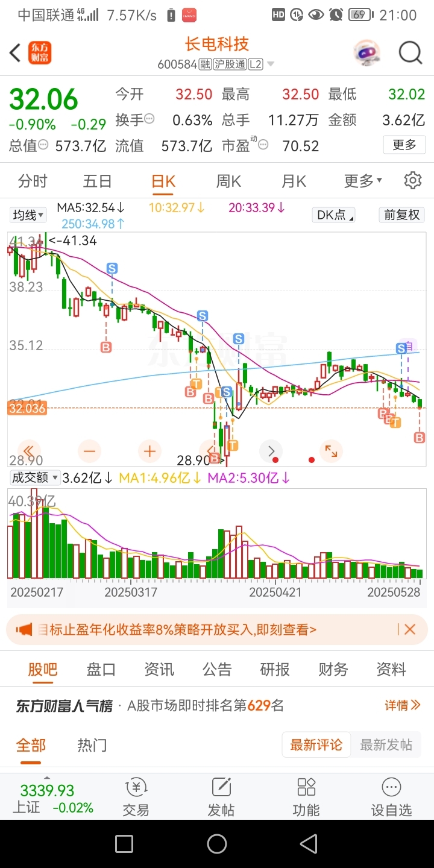The width and height of the screenshot is (434, 868).
Task: Tap the megaphone announcement icon
Action: [24, 630]
